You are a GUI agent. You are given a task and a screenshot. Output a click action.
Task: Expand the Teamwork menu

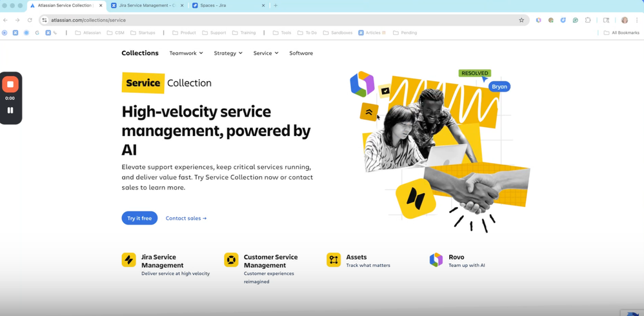tap(186, 53)
